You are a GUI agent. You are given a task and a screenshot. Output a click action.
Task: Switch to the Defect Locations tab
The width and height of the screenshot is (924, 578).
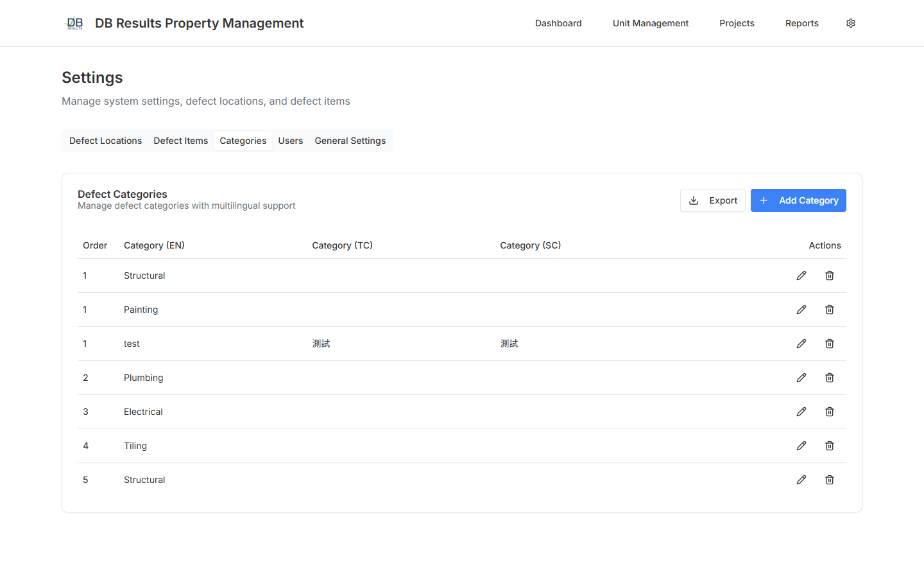pos(106,141)
